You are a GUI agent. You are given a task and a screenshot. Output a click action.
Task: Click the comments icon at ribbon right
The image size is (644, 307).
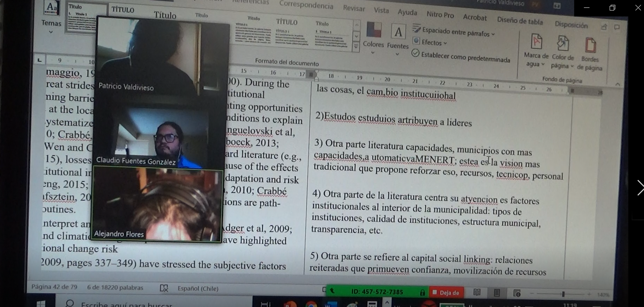click(617, 27)
